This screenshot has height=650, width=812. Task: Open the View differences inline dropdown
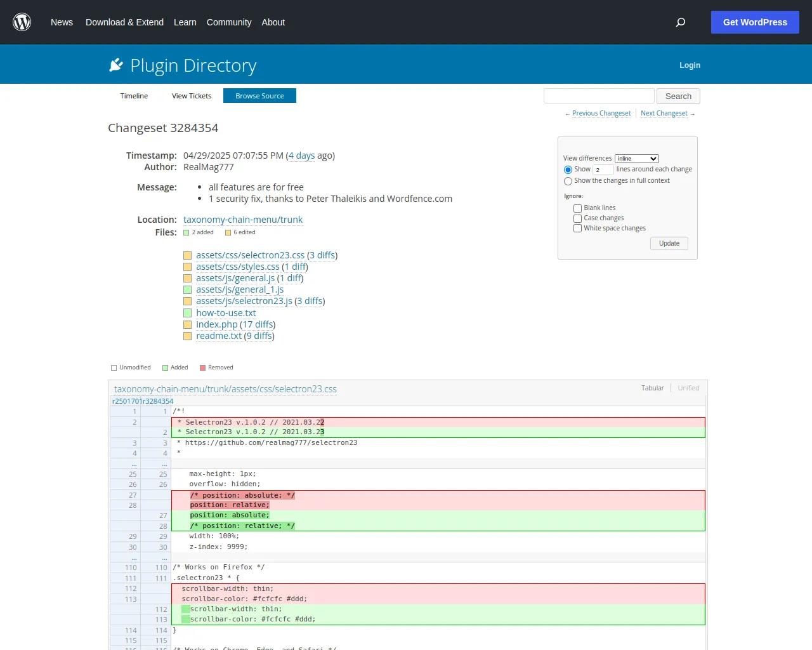[x=637, y=159]
